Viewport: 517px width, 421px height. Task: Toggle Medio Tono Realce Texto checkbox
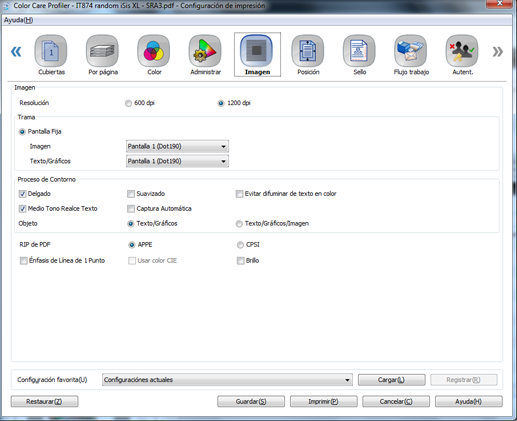tap(23, 209)
